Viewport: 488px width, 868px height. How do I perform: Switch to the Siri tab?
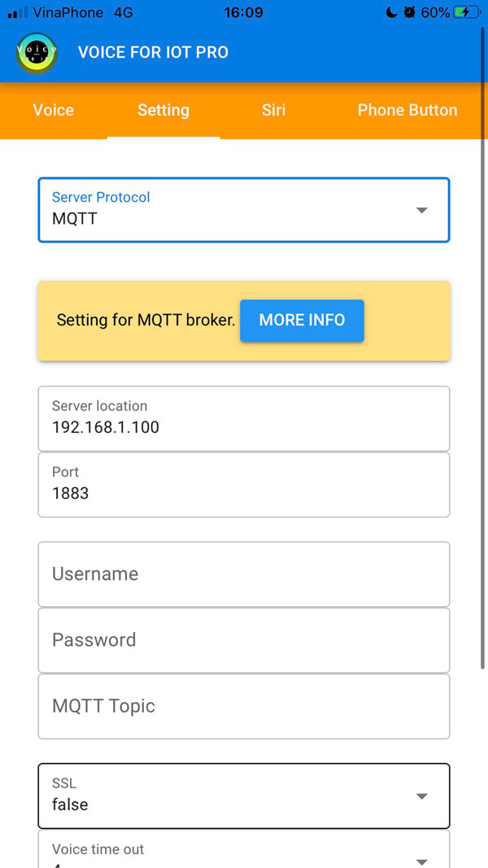coord(273,111)
